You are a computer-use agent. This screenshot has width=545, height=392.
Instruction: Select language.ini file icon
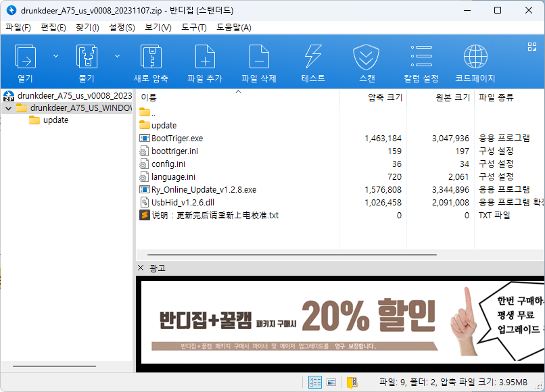pos(143,177)
